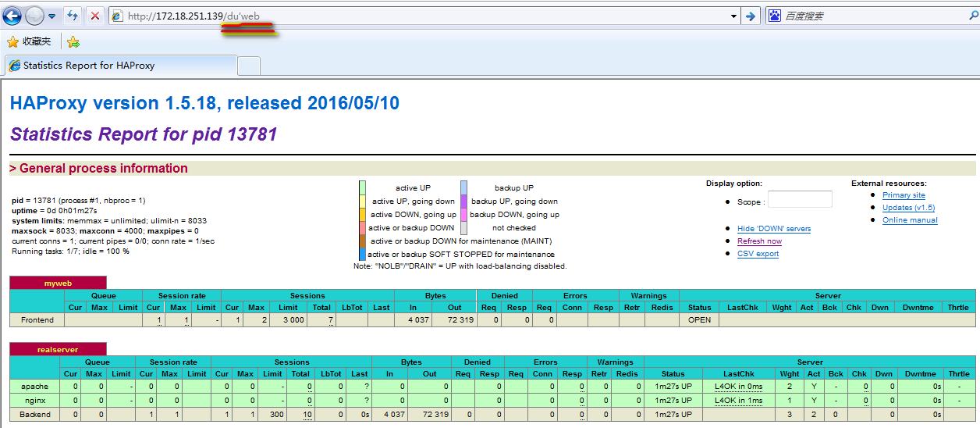
Task: Open the Updates (v1.5) link
Action: [x=908, y=208]
